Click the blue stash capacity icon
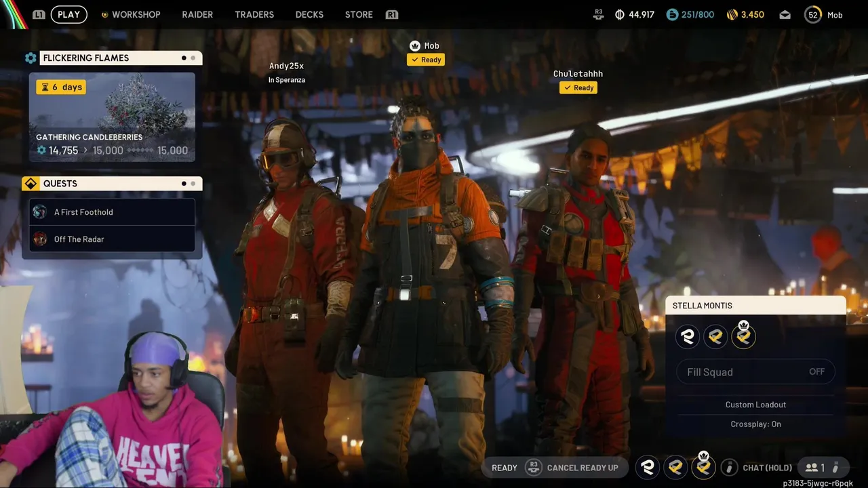 click(672, 14)
